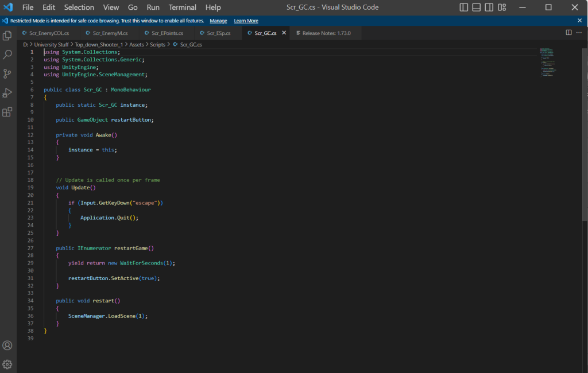Click the Learn More link in banner
This screenshot has height=373, width=588.
pyautogui.click(x=246, y=21)
